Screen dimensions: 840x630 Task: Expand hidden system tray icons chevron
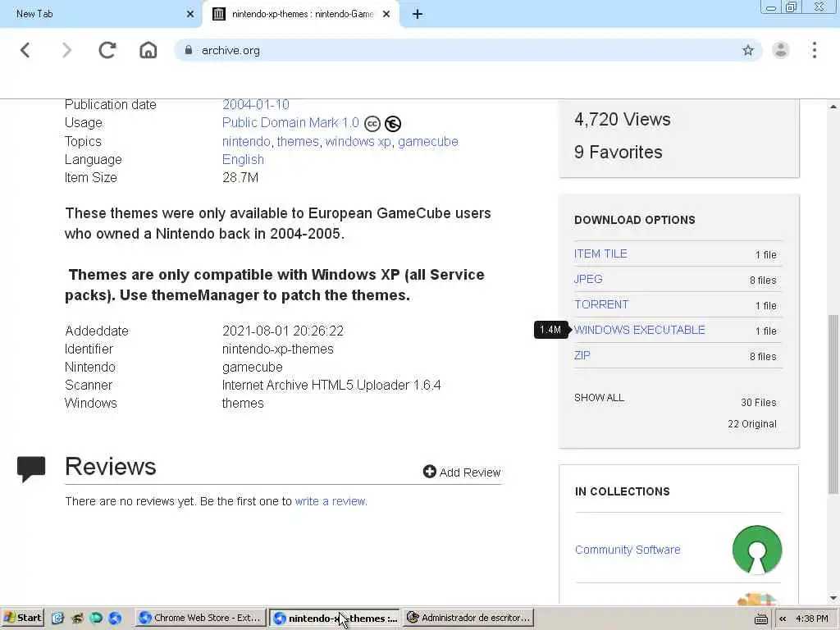(x=783, y=619)
